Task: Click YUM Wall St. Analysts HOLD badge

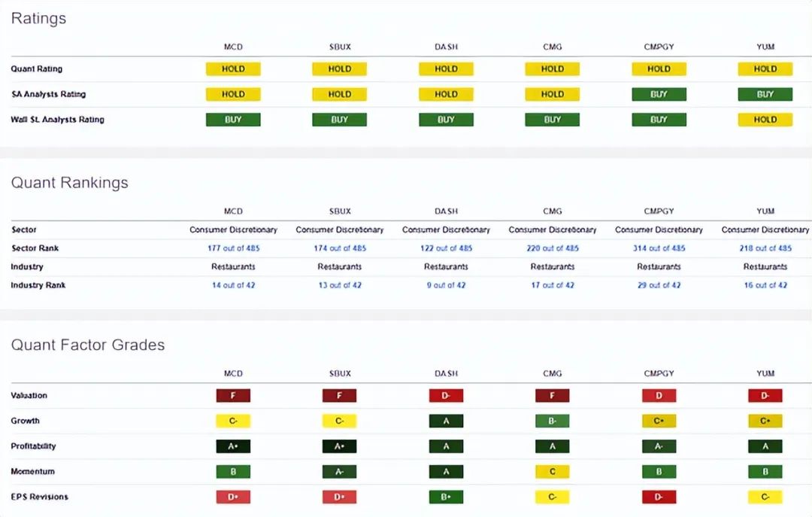Action: (x=765, y=120)
